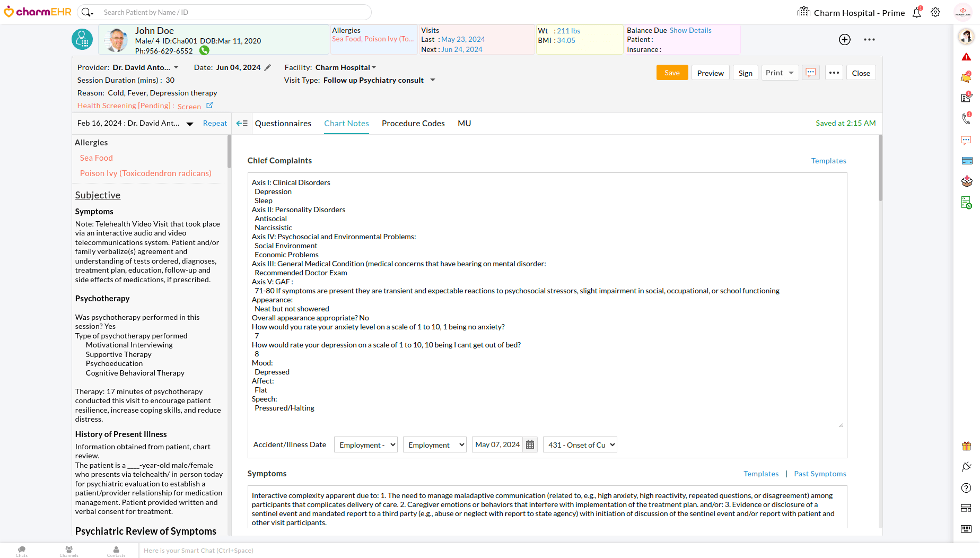Click the Sign button

[745, 73]
